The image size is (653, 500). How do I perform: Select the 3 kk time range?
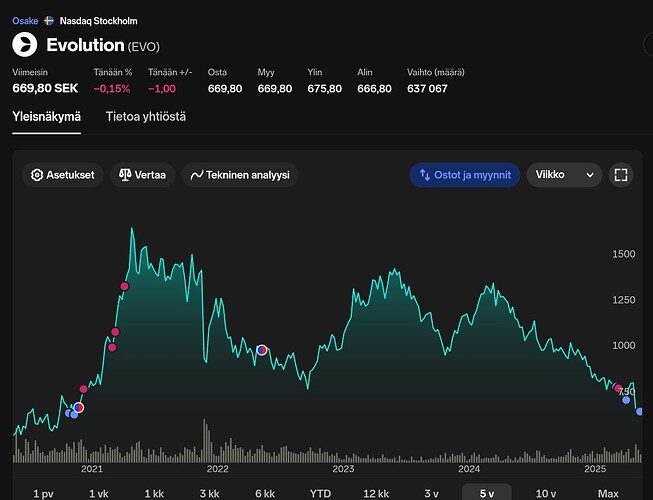coord(209,494)
